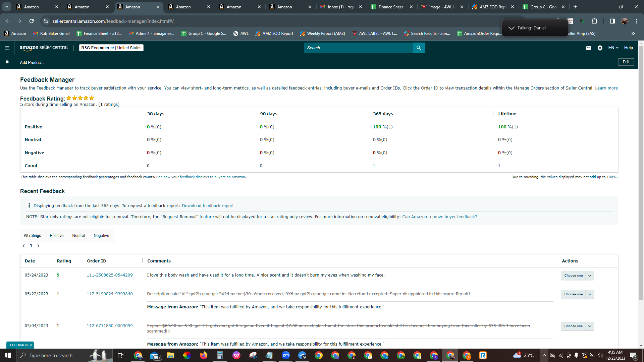Screen dimensions: 644x362
Task: Switch to the AMZ EOD Report browser tab
Action: [493, 7]
